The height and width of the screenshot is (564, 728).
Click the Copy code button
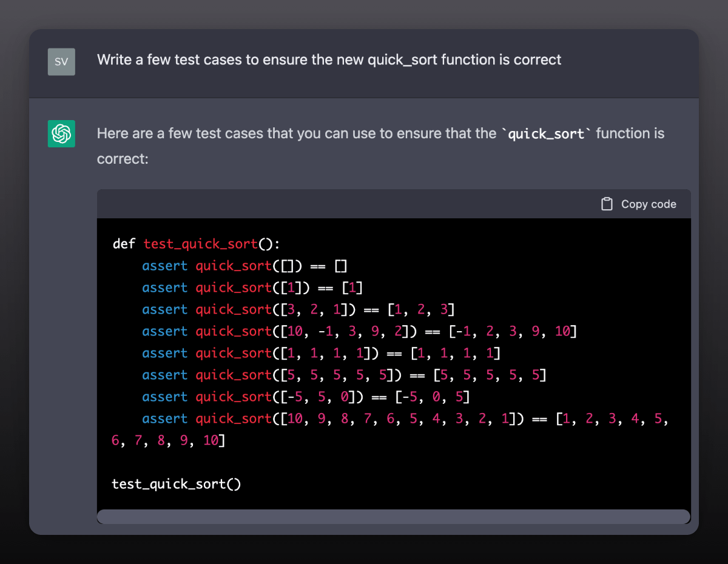click(x=638, y=204)
